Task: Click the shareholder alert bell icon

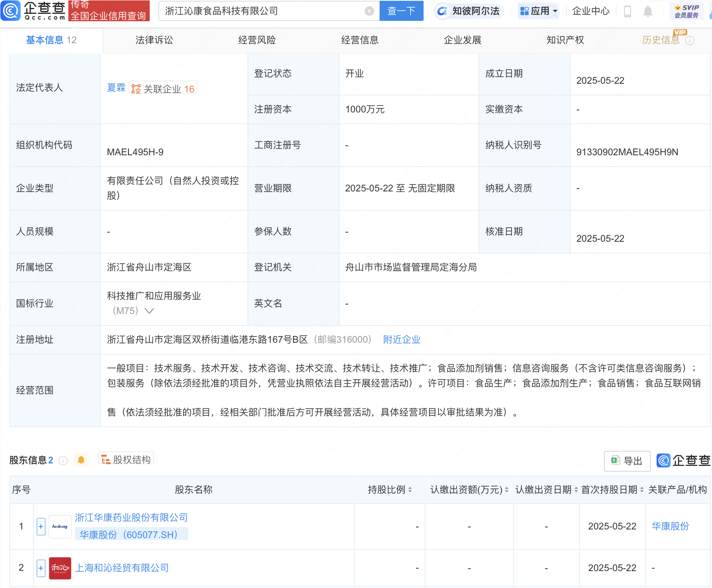Action: [81, 460]
